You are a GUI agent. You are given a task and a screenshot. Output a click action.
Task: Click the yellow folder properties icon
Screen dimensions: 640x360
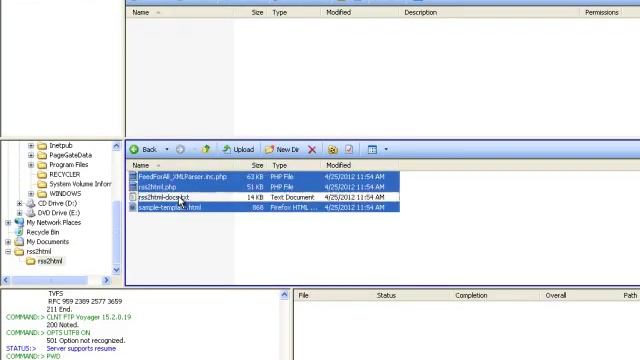point(333,150)
